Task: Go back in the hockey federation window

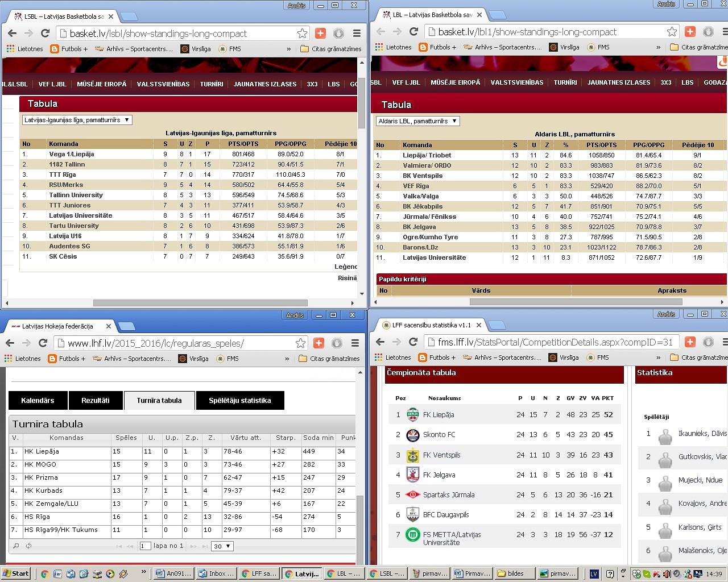Action: point(10,343)
